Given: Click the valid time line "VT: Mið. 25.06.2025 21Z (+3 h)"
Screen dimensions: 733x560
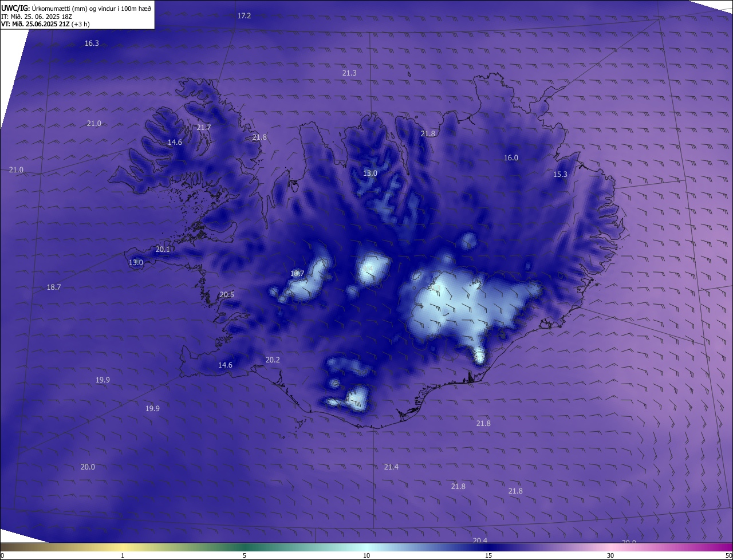Looking at the screenshot, I should (x=45, y=24).
